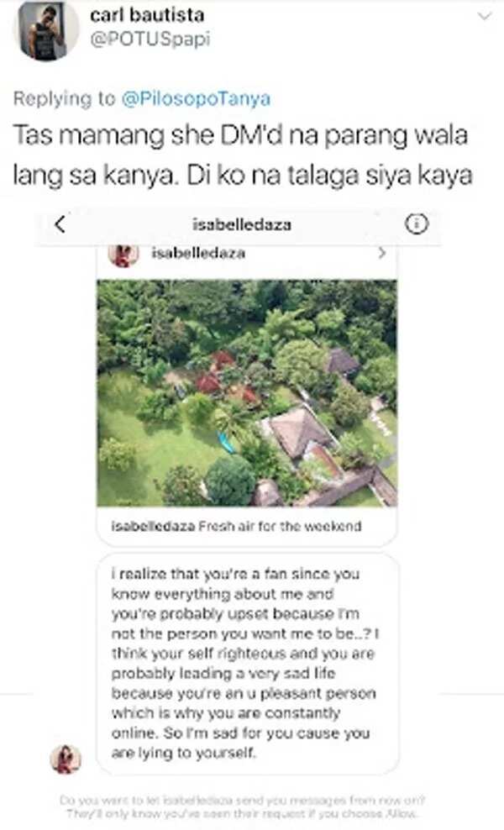Viewport: 504px width, 830px height.
Task: Open isabelledaza avatar in shared post
Action: 123,255
